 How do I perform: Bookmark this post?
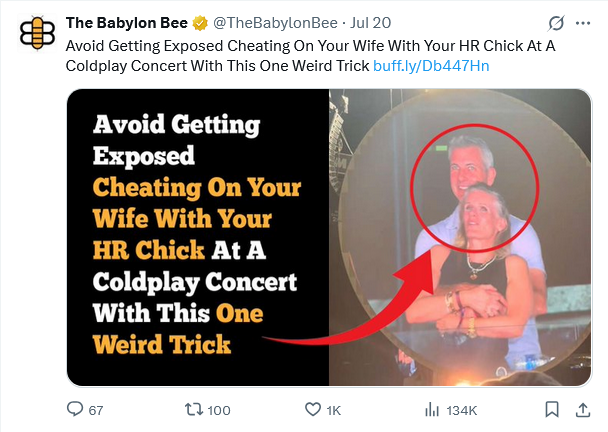pyautogui.click(x=551, y=409)
